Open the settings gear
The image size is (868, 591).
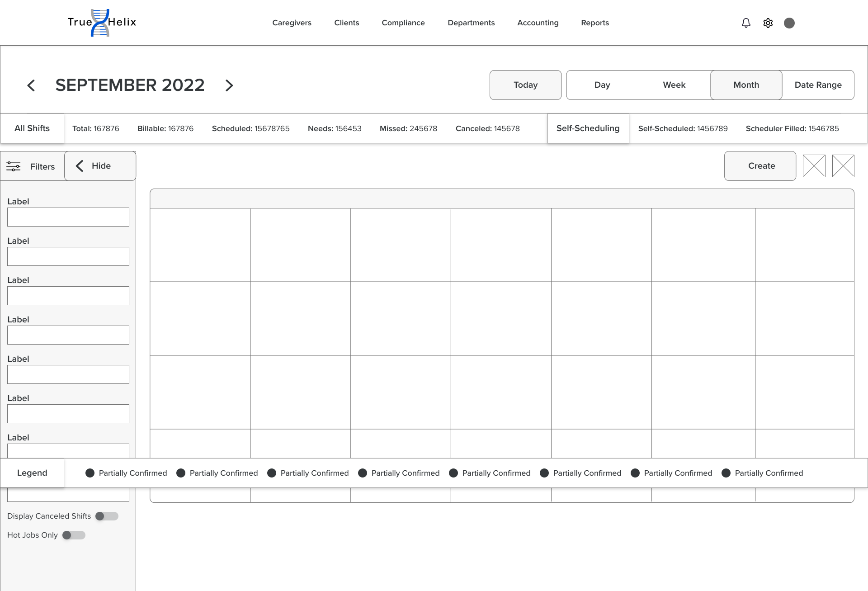point(768,23)
